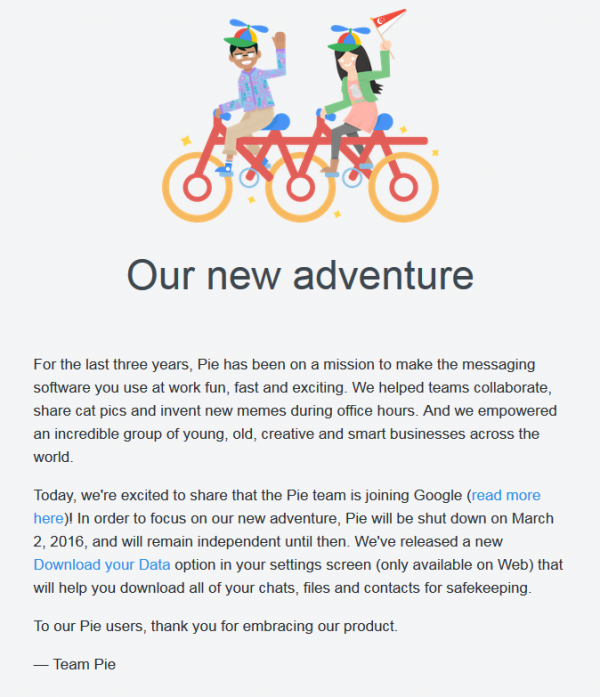Viewport: 600px width, 697px height.
Task: Click the "Our new adventure" heading
Action: click(300, 274)
